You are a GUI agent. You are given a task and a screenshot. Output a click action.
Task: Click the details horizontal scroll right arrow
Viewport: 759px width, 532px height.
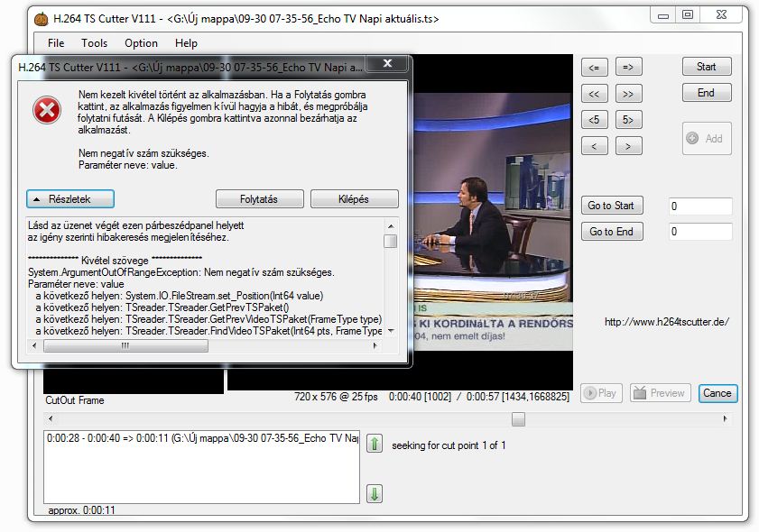pos(375,346)
